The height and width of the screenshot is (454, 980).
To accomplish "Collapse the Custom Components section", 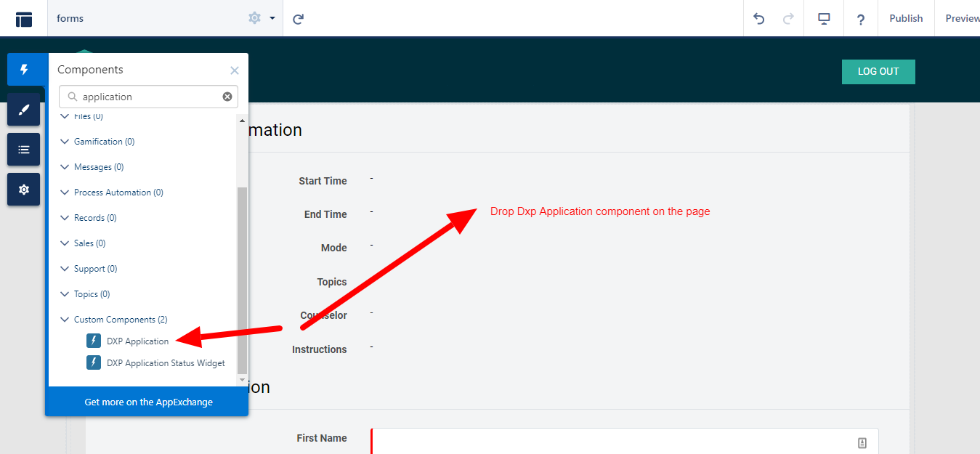I will coord(65,320).
